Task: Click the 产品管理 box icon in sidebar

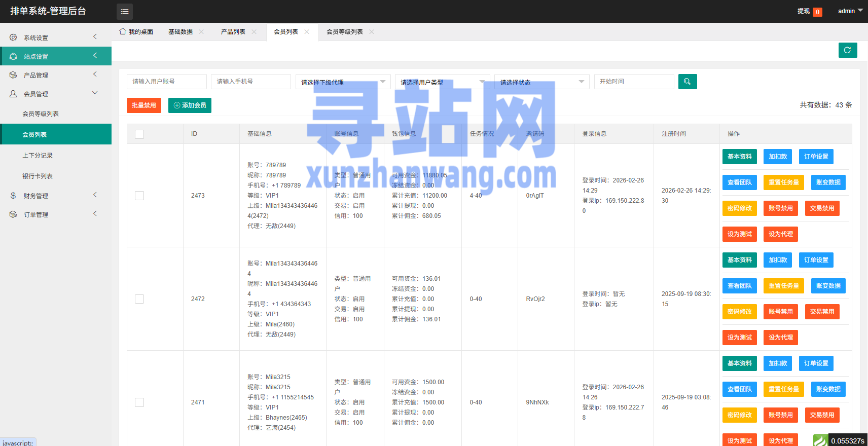Action: (13, 75)
